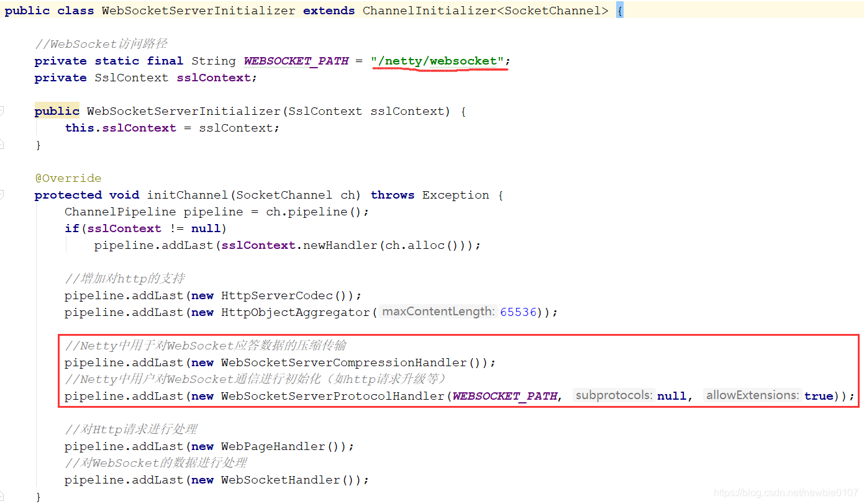Click WebSocketServerCompressionHandler

345,362
